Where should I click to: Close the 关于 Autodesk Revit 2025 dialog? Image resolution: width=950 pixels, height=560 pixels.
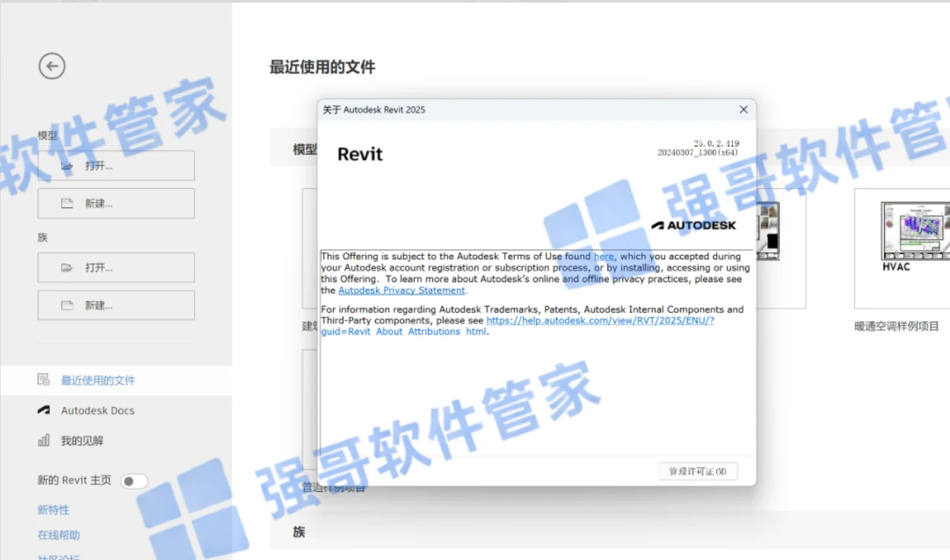tap(743, 109)
